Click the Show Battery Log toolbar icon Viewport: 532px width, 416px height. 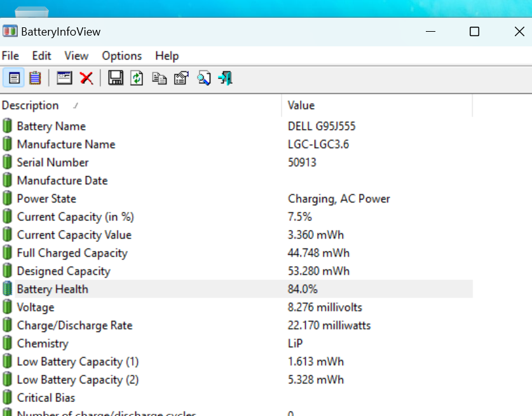(35, 78)
